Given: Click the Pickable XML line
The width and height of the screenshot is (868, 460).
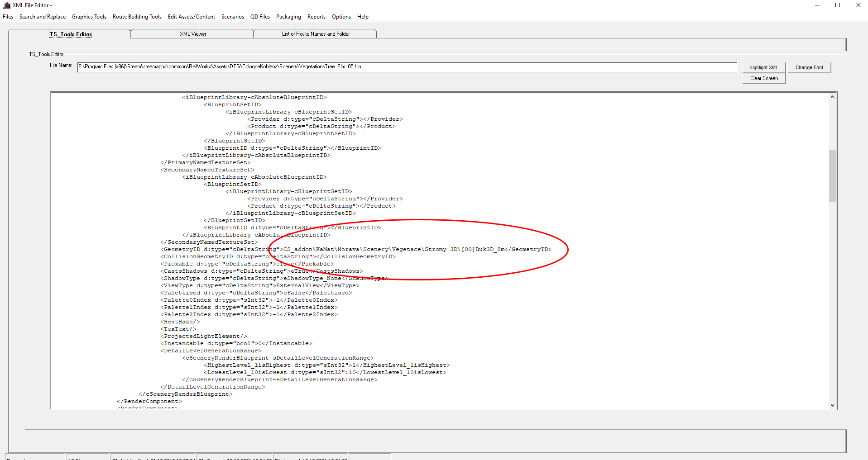Looking at the screenshot, I should click(247, 264).
